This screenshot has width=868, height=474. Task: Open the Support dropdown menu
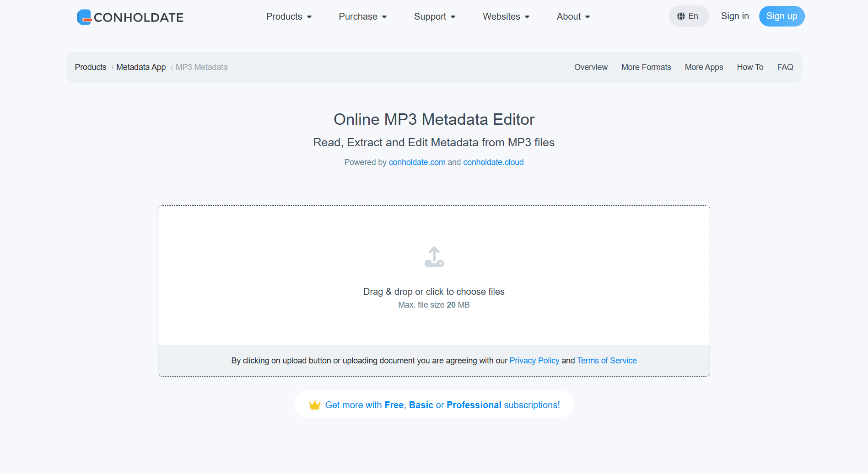(x=435, y=16)
